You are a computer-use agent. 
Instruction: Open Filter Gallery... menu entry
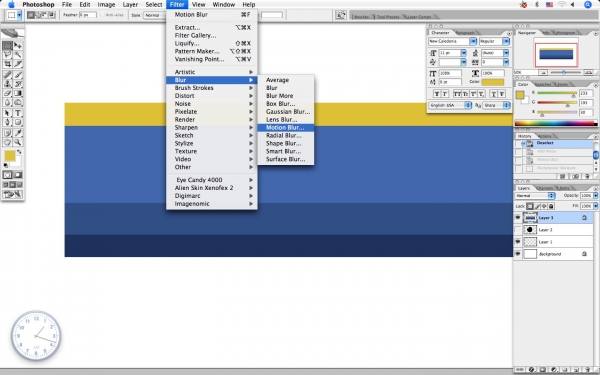pyautogui.click(x=195, y=35)
